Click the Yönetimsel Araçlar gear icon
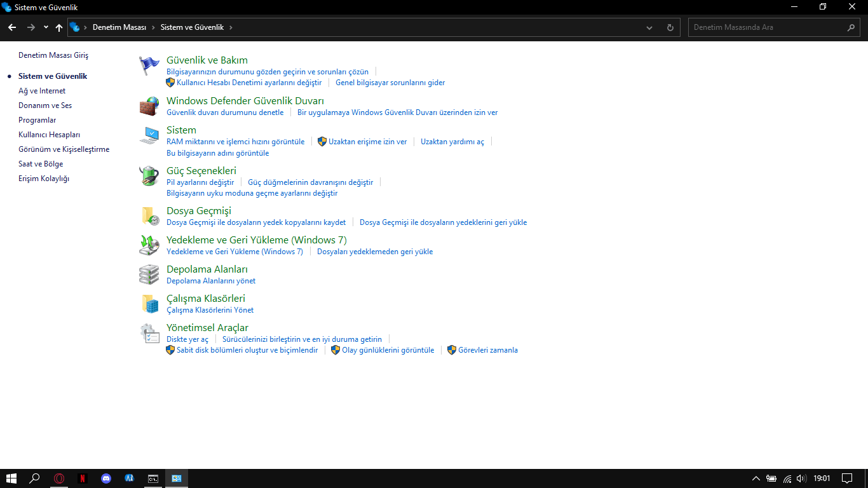868x488 pixels. (149, 333)
